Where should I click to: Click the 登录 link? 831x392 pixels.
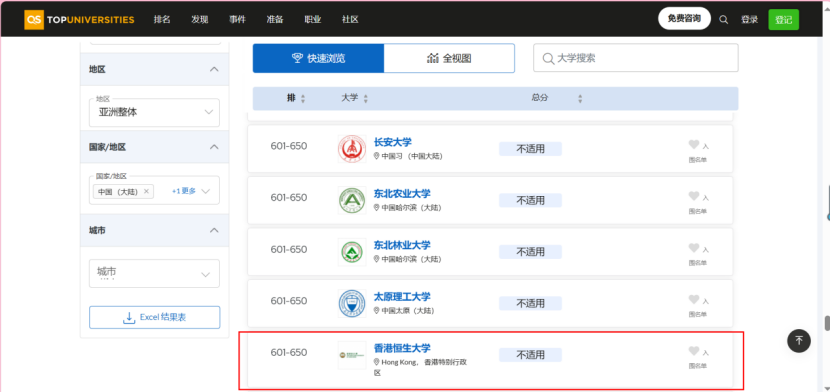749,20
